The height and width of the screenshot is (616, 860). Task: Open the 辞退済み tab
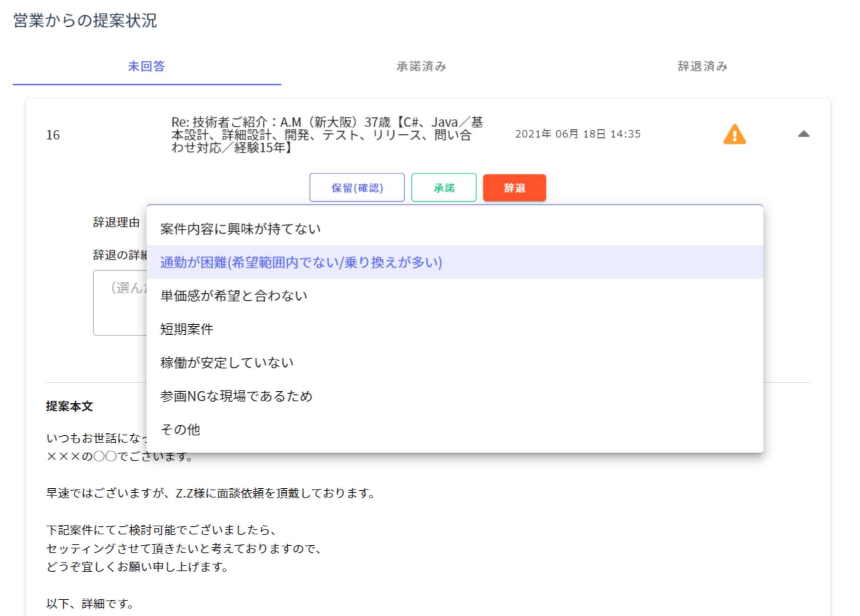[703, 66]
